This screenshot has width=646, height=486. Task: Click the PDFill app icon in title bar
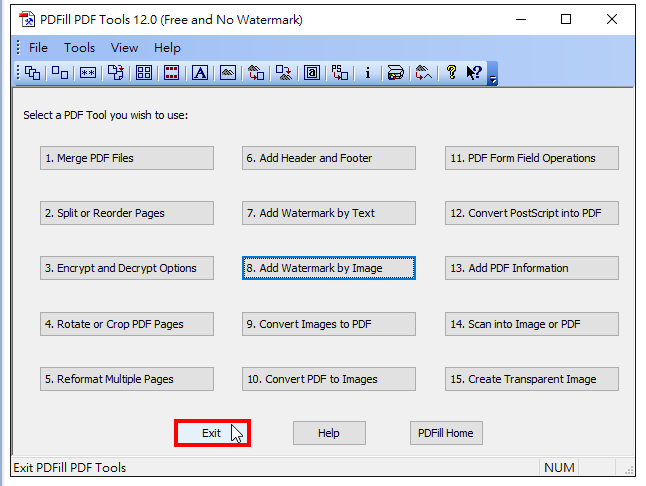27,19
